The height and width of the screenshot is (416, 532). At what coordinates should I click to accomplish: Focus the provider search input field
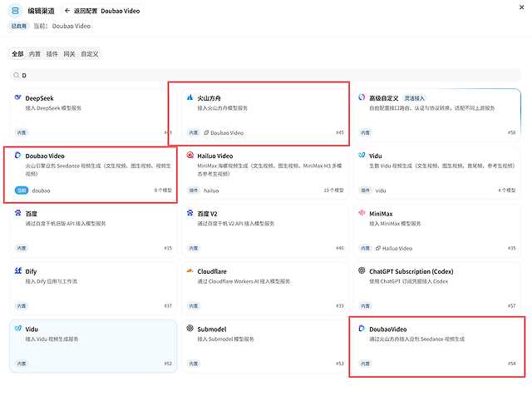(265, 75)
